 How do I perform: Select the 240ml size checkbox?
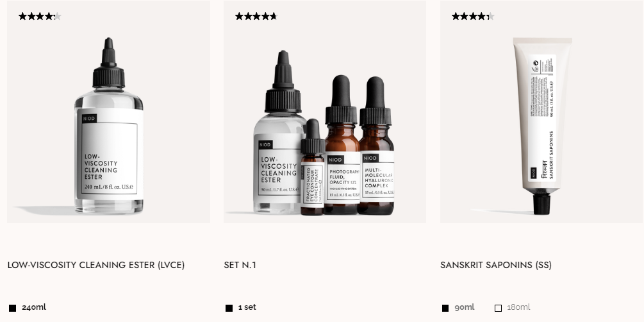pyautogui.click(x=13, y=308)
